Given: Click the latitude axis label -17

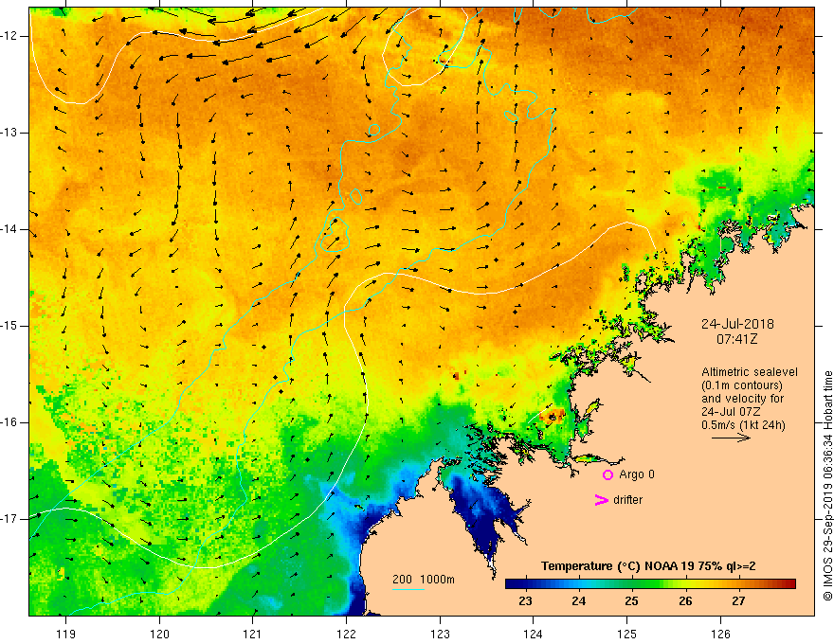Looking at the screenshot, I should point(9,519).
